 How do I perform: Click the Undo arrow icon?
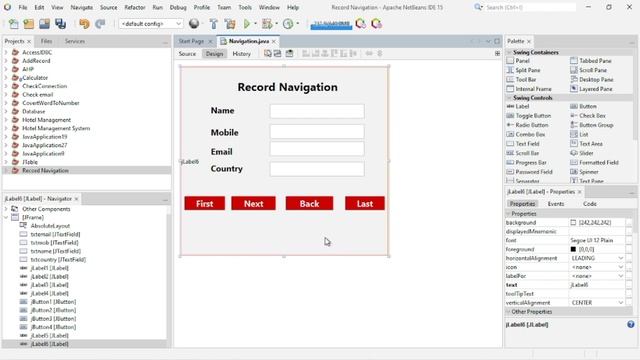click(x=84, y=24)
